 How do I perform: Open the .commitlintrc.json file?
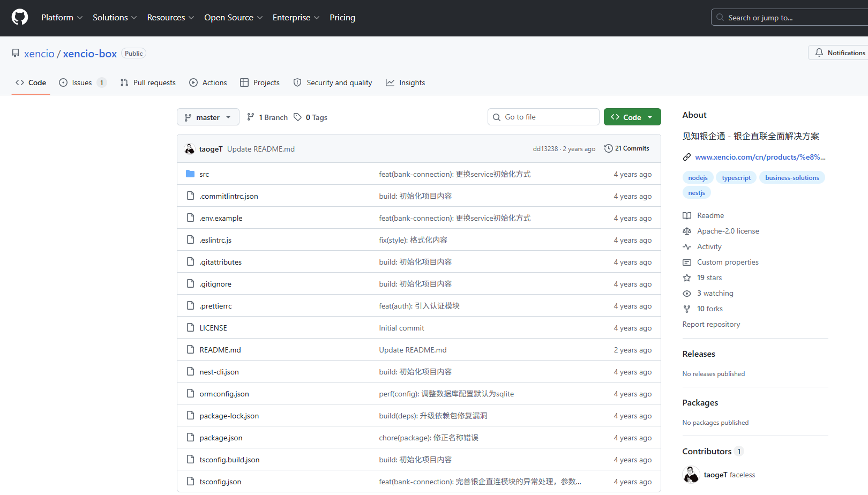229,196
